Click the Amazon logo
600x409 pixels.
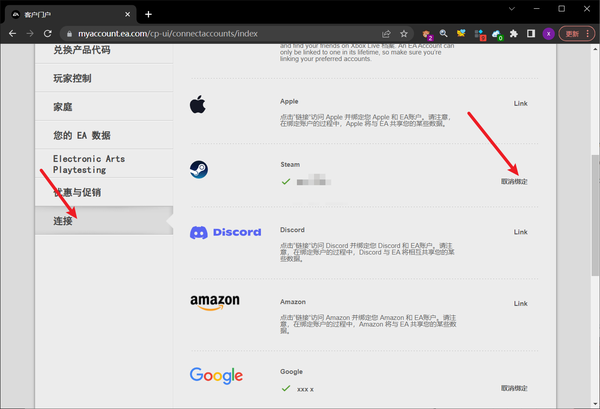(x=215, y=302)
